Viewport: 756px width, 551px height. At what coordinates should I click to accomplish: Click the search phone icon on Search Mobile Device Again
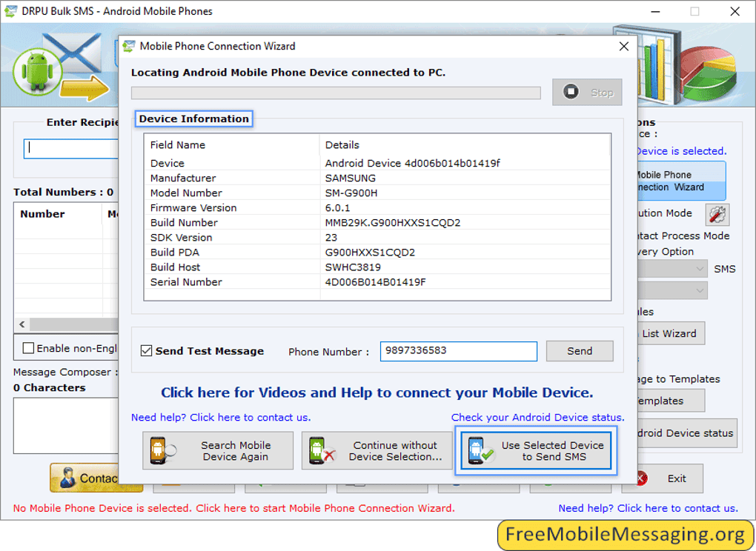[162, 451]
